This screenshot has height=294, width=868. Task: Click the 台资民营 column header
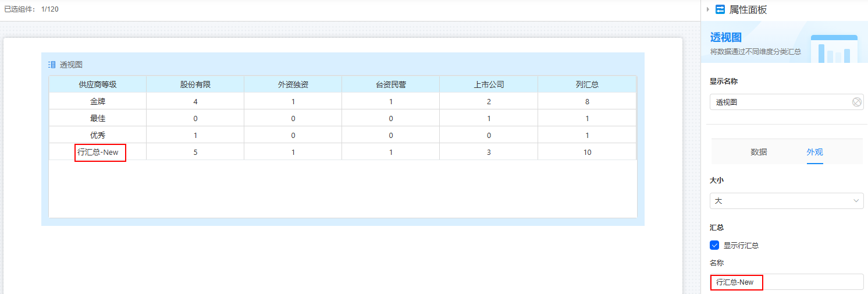[391, 84]
